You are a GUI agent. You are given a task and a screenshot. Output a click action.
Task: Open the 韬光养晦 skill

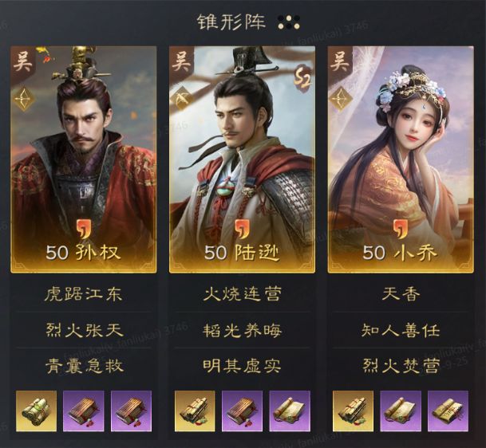pos(242,330)
